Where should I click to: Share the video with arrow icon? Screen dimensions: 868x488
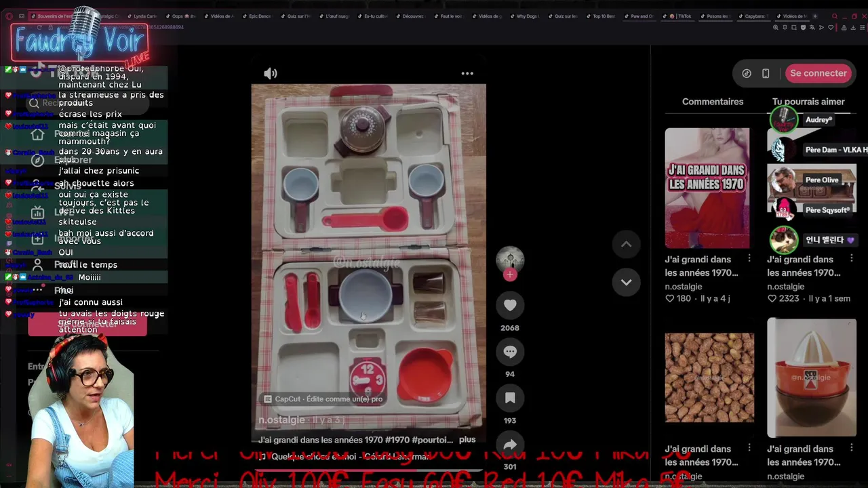pyautogui.click(x=510, y=444)
